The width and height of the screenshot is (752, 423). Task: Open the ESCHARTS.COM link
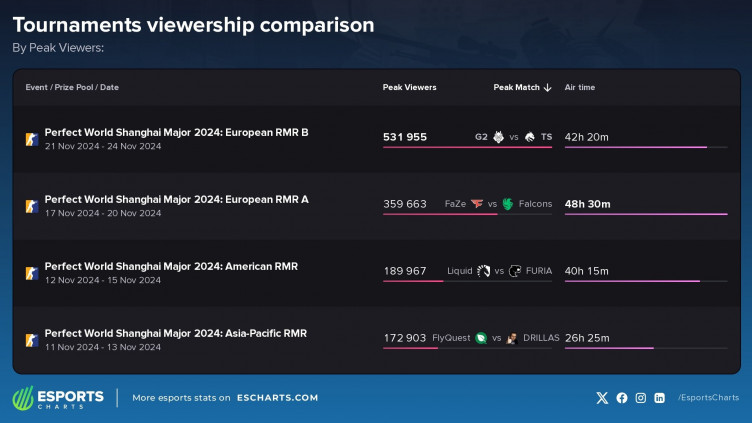(277, 398)
